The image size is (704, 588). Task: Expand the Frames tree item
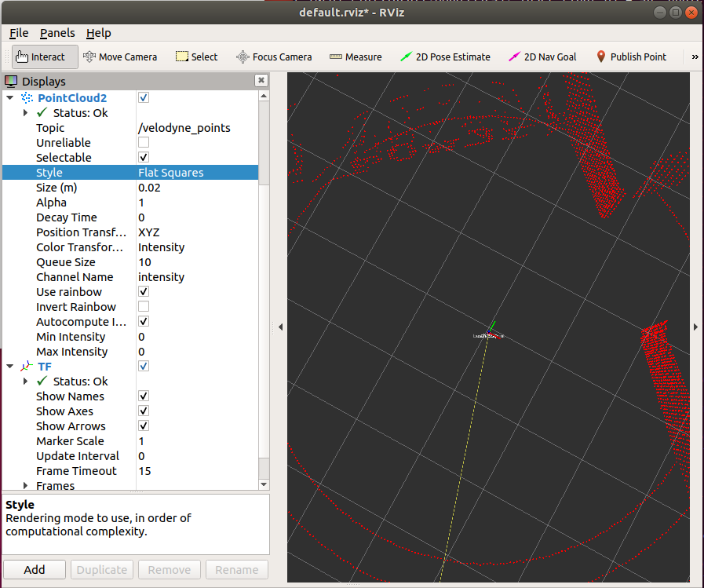point(25,486)
